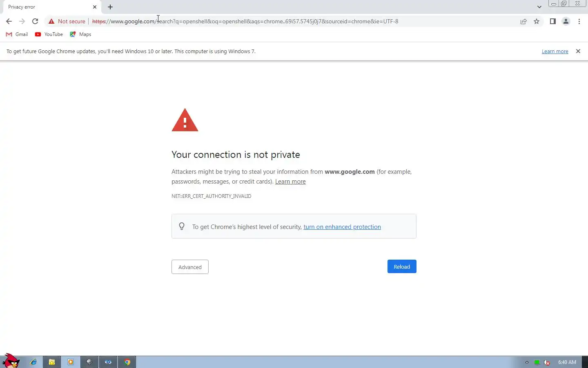Click the Show desktop strip beside the clock
Viewport: 588px width, 368px height.
(585, 362)
